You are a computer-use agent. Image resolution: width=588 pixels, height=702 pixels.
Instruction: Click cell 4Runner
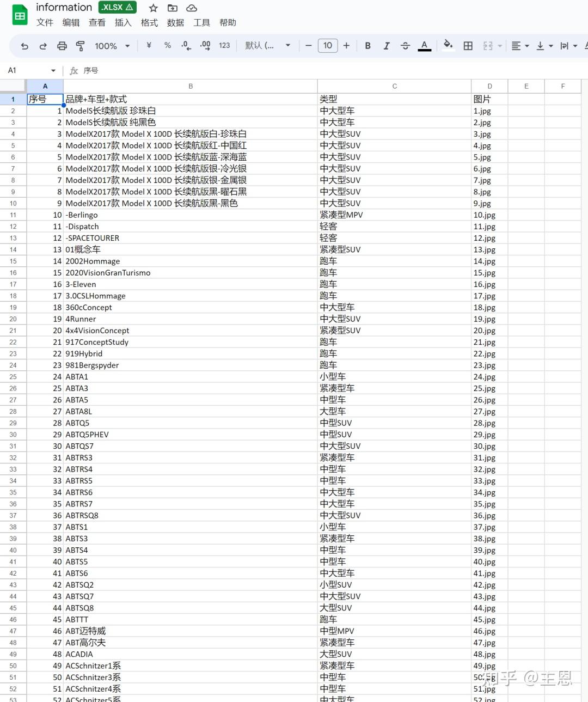(x=191, y=319)
